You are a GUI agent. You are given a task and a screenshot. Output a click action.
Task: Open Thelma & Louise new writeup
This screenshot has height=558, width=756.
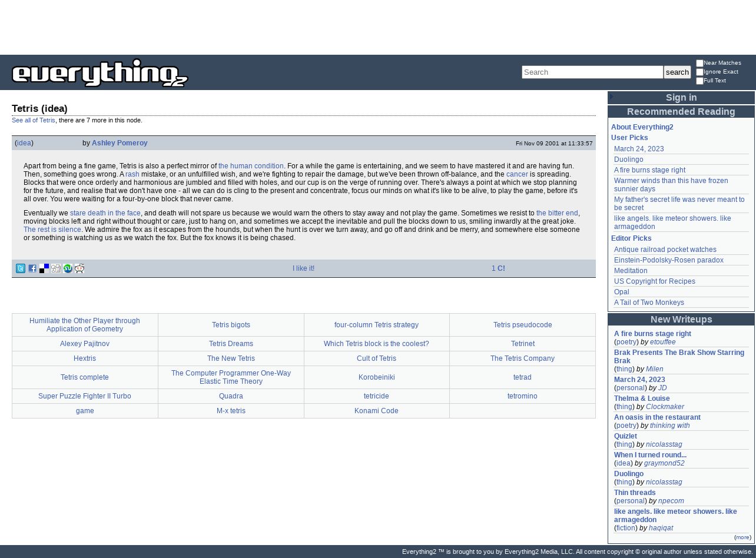pyautogui.click(x=642, y=398)
